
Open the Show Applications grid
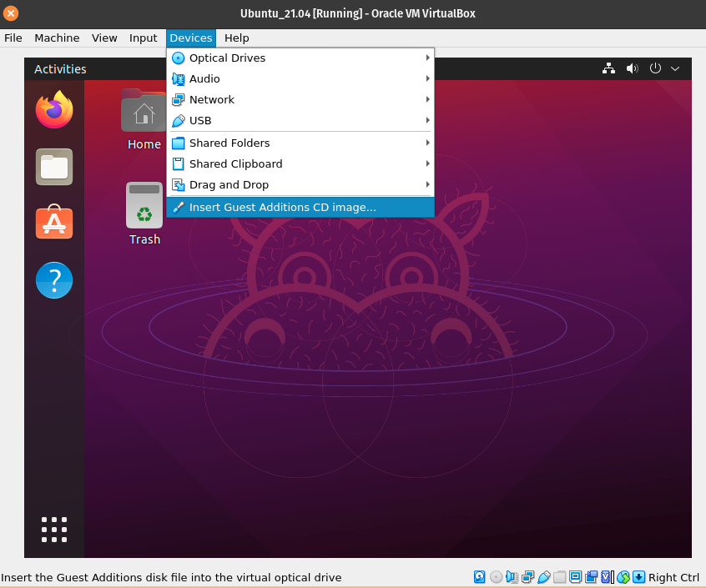(x=54, y=529)
